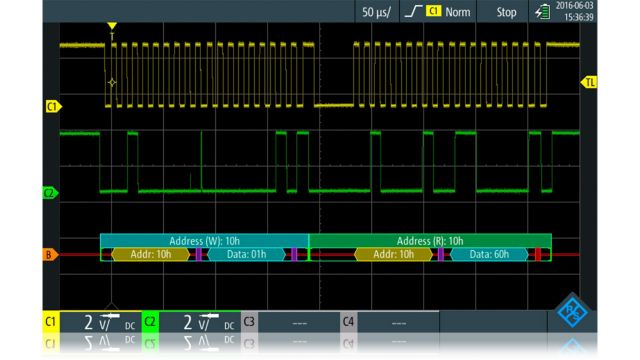The width and height of the screenshot is (640, 360).
Task: Select the C1 trigger source badge
Action: click(x=433, y=11)
